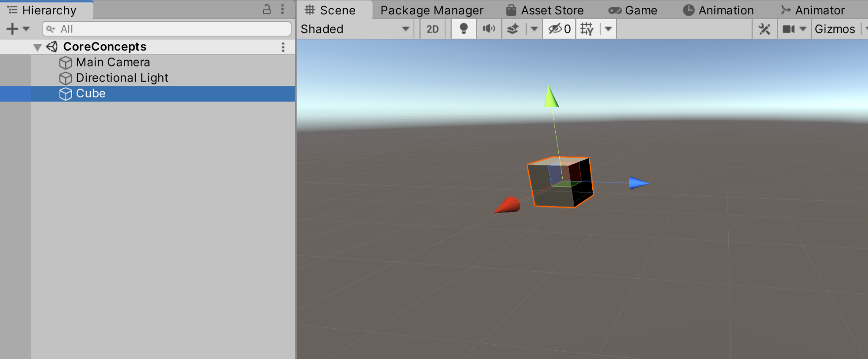Click the selected cube in the Scene view
868x359 pixels.
(x=560, y=182)
